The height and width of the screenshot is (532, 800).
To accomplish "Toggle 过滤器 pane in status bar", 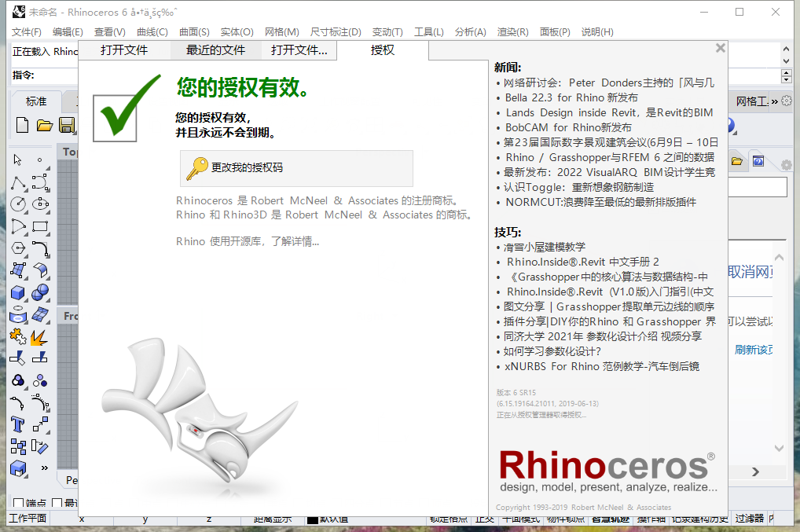I will (x=750, y=519).
